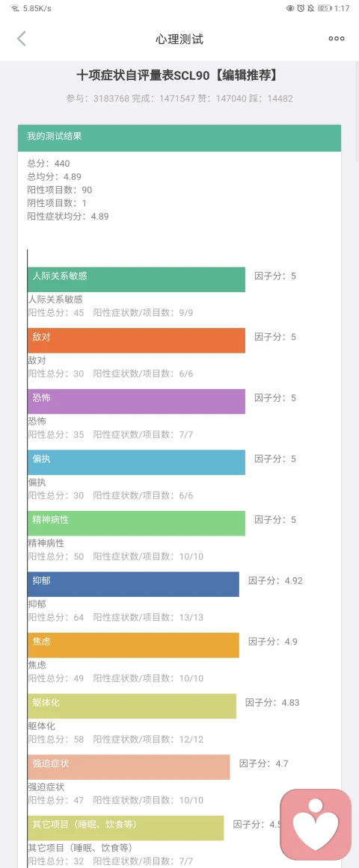The image size is (359, 868).
Task: Tap the 心理测试 page title
Action: click(x=179, y=40)
